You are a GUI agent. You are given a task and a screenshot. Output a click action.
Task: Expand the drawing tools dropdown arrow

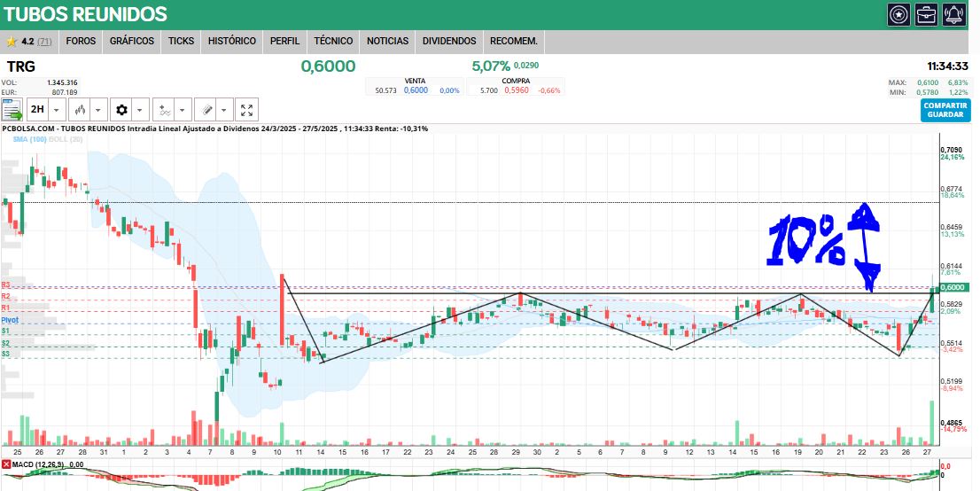pyautogui.click(x=224, y=110)
